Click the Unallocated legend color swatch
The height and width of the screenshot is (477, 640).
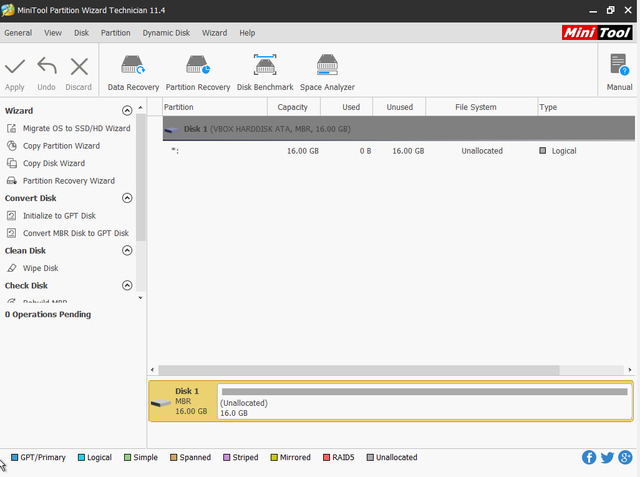(x=370, y=458)
